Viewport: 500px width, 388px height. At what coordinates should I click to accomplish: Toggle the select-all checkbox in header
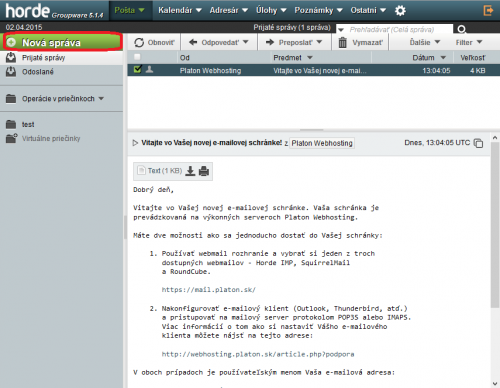point(137,57)
